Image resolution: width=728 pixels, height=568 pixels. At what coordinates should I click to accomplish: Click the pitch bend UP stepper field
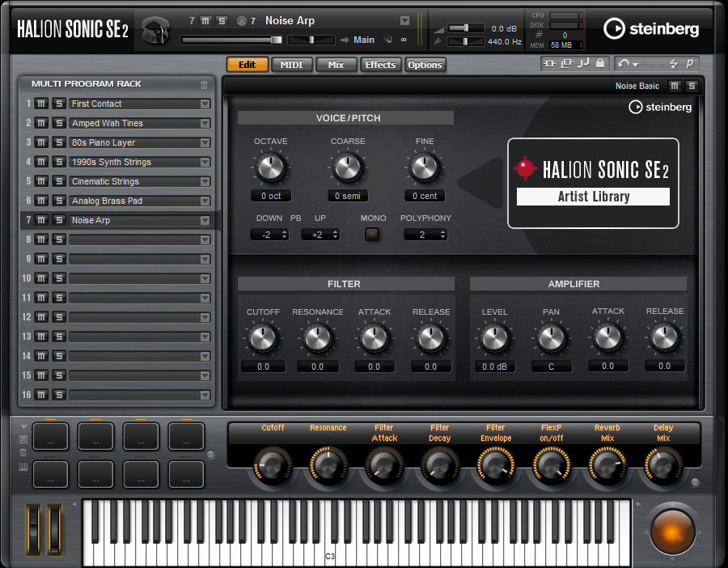pyautogui.click(x=320, y=235)
